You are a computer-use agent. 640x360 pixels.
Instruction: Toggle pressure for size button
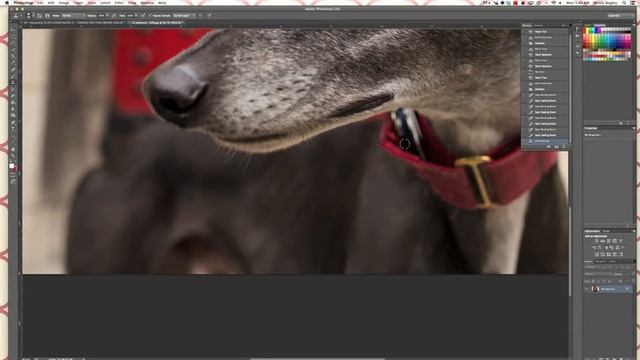click(209, 16)
